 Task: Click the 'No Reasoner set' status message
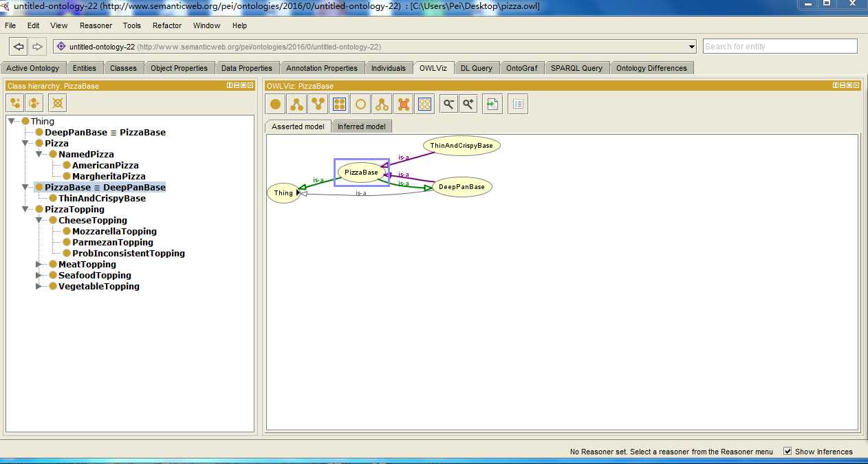click(671, 452)
